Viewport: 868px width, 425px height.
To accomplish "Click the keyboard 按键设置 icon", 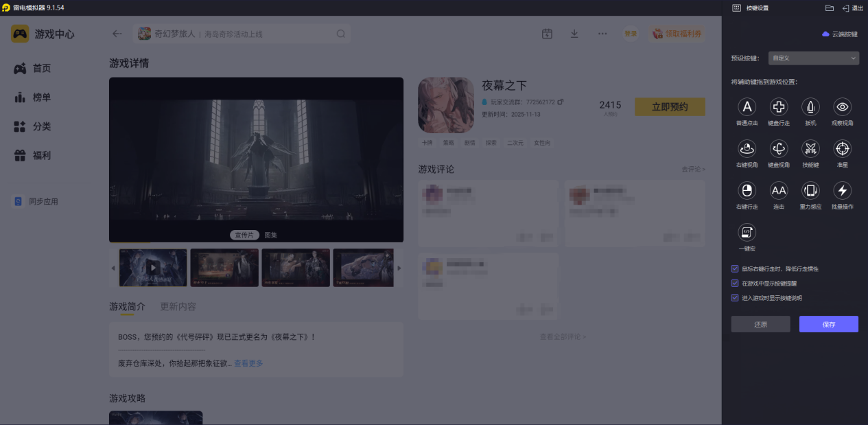I will click(x=736, y=8).
